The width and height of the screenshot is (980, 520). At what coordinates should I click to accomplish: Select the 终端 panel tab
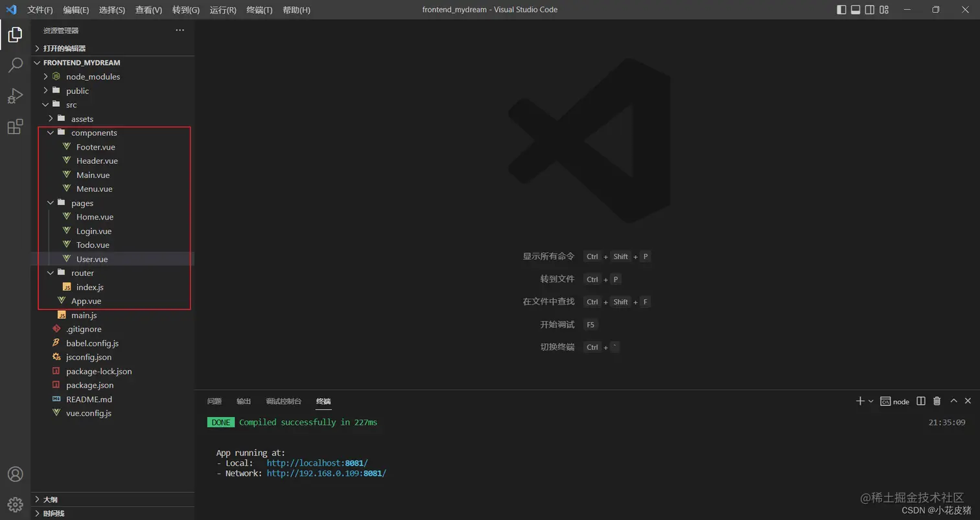323,401
